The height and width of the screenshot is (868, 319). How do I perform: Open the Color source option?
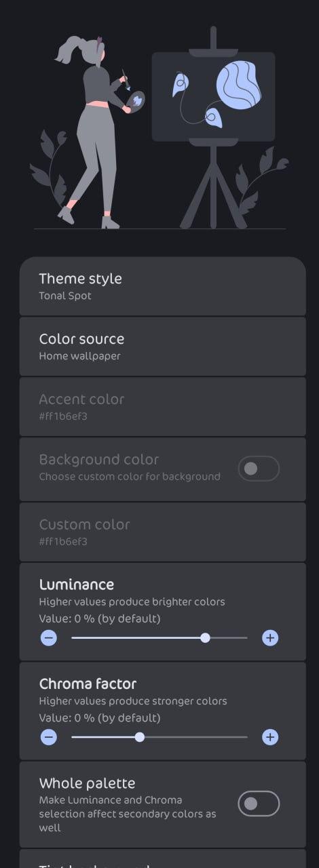click(163, 347)
